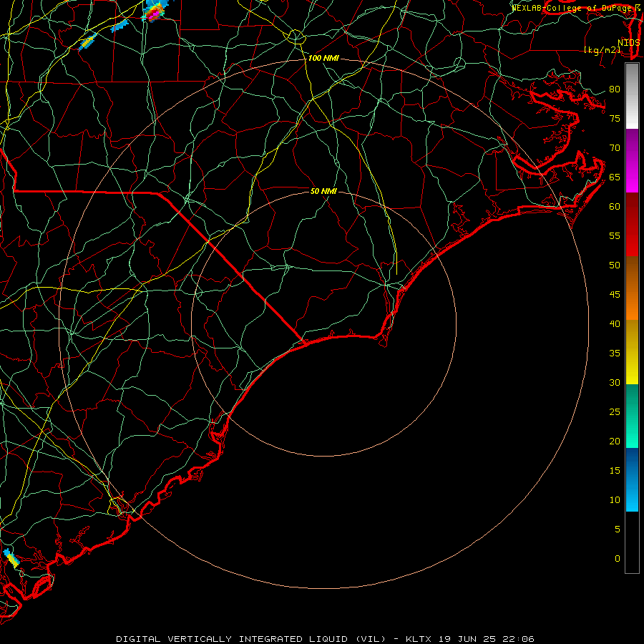
Task: Click the [kg/m2] units label
Action: (x=602, y=50)
